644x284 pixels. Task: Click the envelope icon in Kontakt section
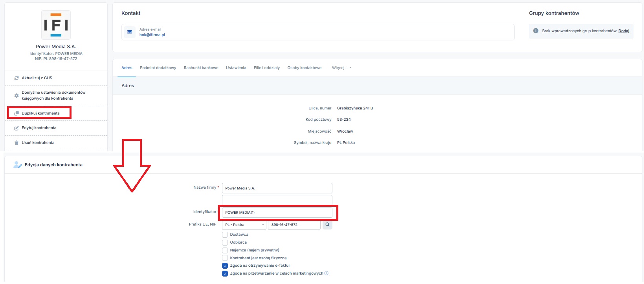130,32
